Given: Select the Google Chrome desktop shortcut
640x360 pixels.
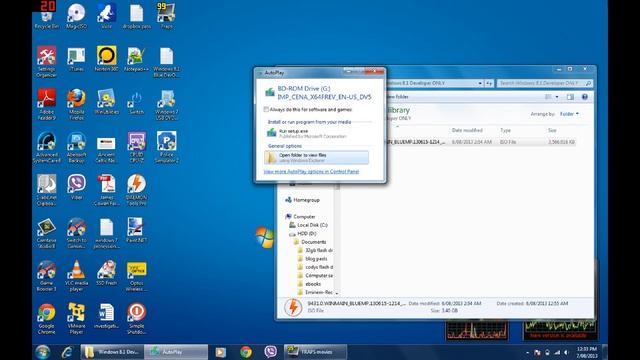Looking at the screenshot, I should [47, 319].
